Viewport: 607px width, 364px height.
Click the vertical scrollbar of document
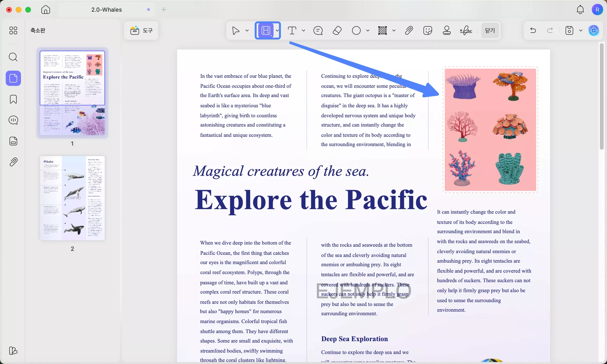coord(601,97)
